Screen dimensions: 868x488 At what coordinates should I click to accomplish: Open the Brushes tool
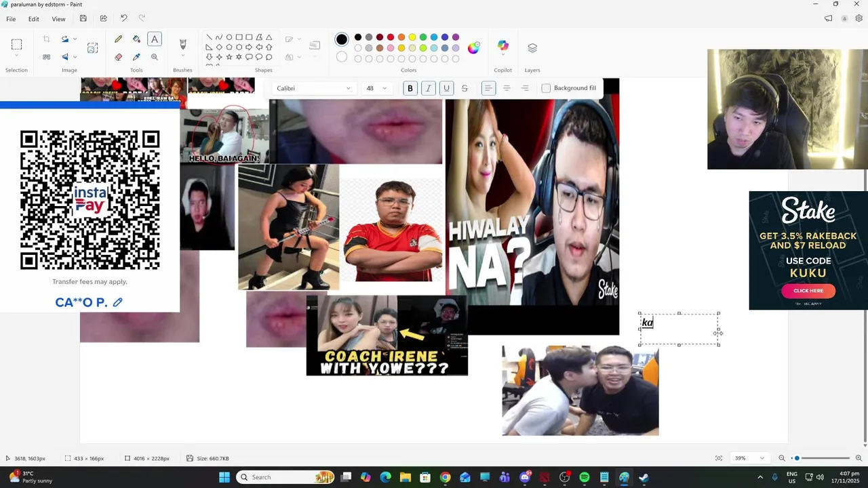click(x=182, y=44)
